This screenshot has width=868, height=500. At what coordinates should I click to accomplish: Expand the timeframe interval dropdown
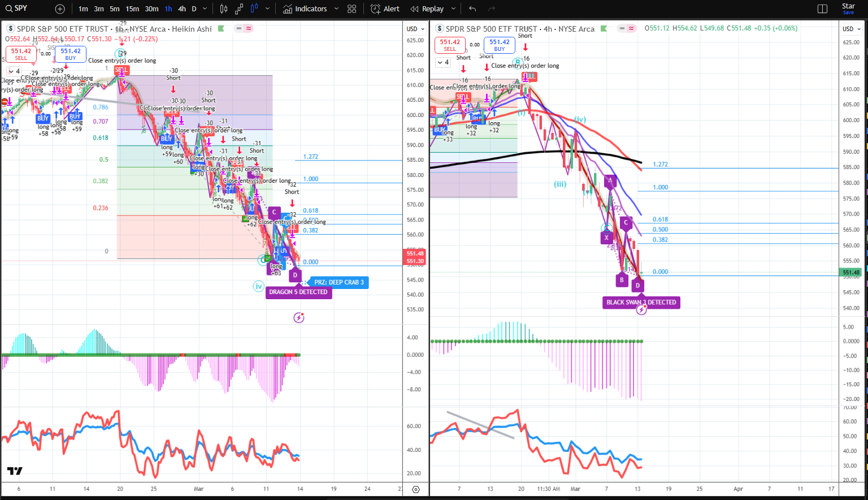click(x=205, y=9)
